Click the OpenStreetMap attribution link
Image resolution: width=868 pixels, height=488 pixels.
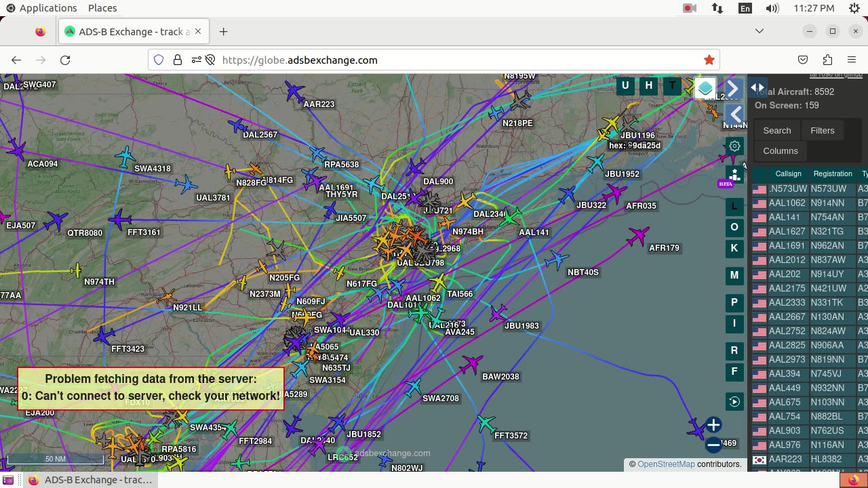(x=666, y=464)
